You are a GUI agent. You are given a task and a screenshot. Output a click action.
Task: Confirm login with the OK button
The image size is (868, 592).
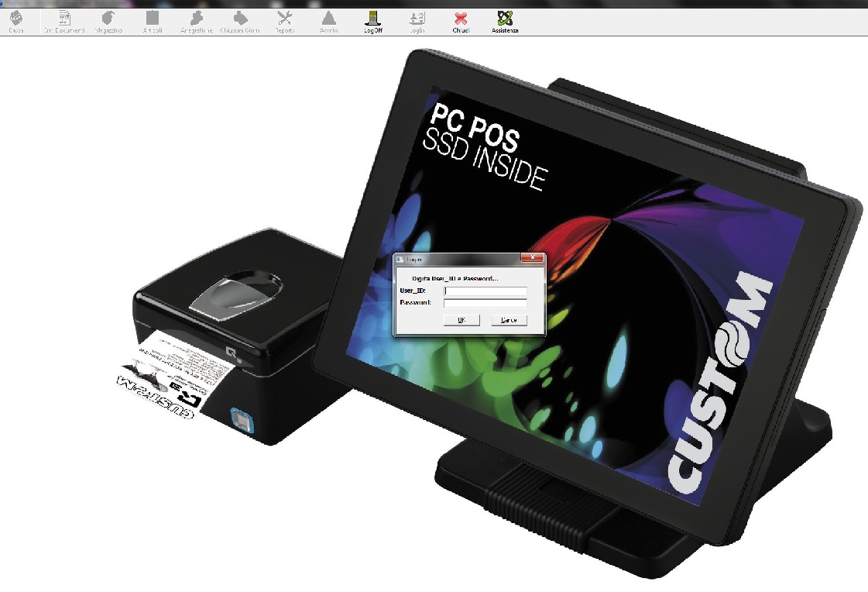coord(461,320)
